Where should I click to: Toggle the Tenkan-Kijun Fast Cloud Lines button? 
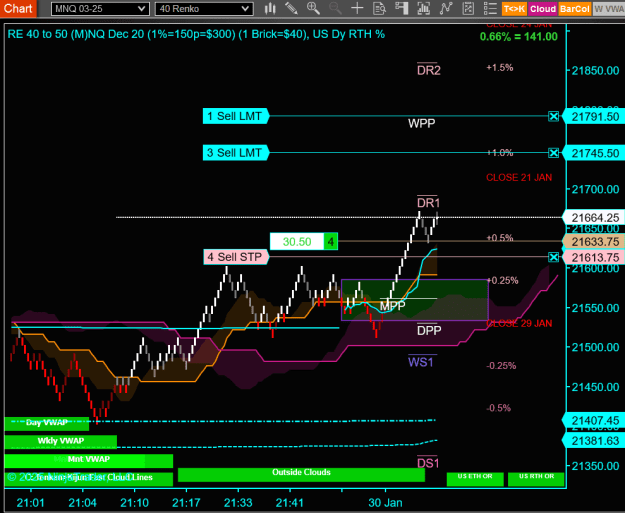[88, 479]
